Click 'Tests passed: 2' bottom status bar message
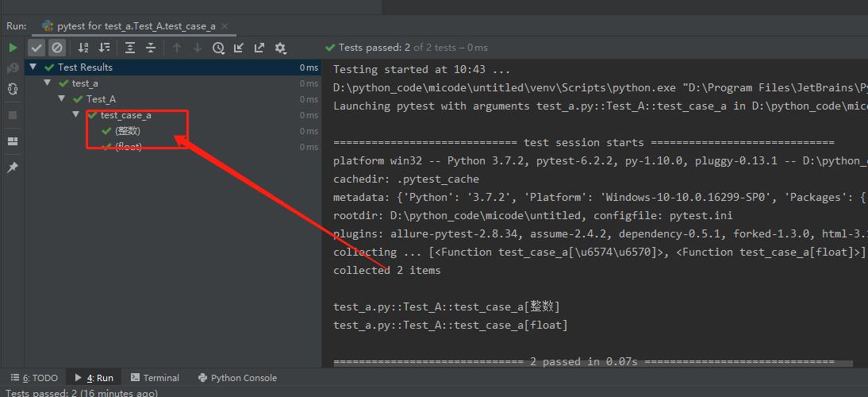 click(82, 392)
